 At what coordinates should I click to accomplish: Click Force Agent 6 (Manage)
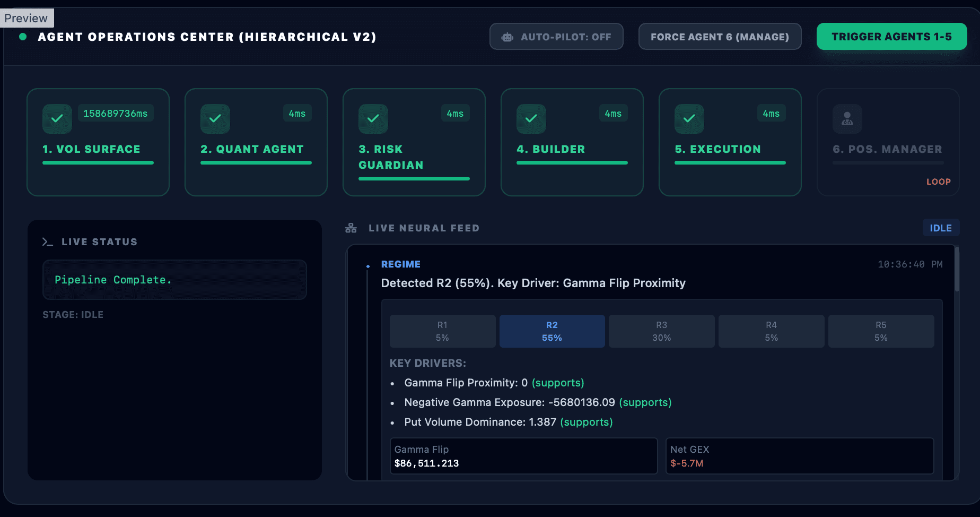coord(720,36)
